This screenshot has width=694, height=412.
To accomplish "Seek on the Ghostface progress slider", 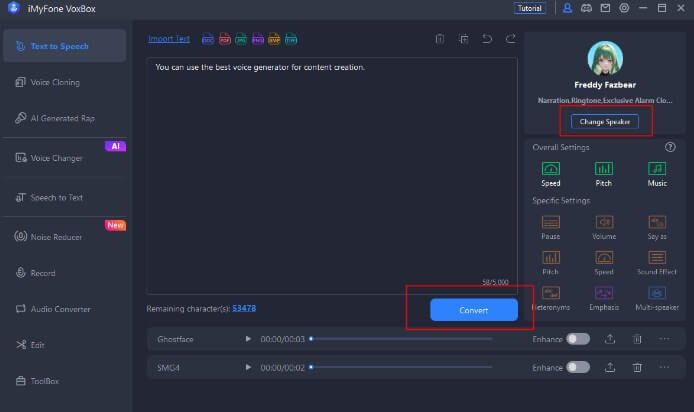I will pos(401,339).
